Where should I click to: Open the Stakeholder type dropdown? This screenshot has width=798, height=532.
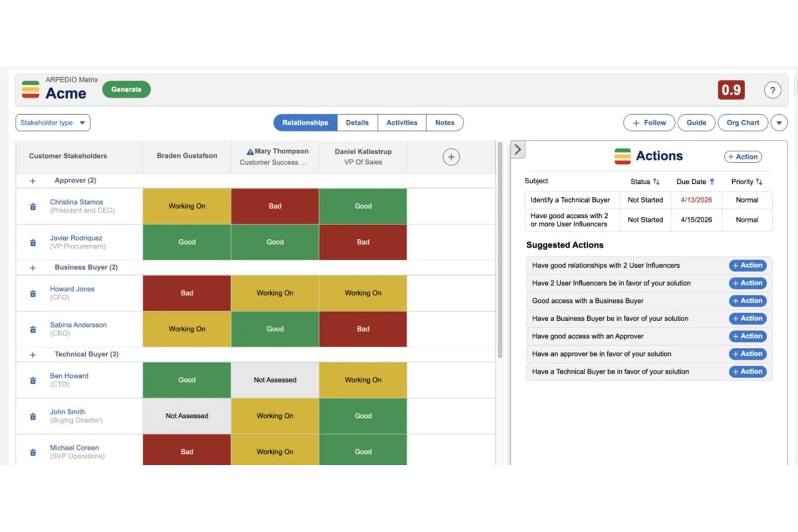tap(53, 123)
